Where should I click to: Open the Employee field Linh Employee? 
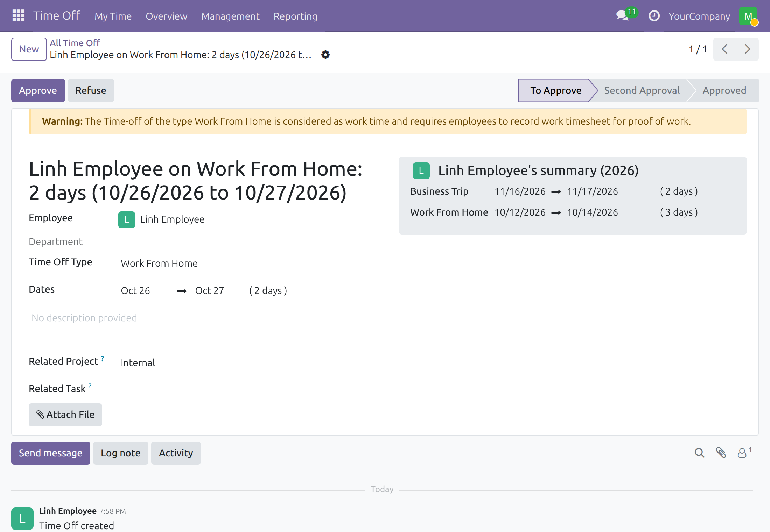[172, 219]
